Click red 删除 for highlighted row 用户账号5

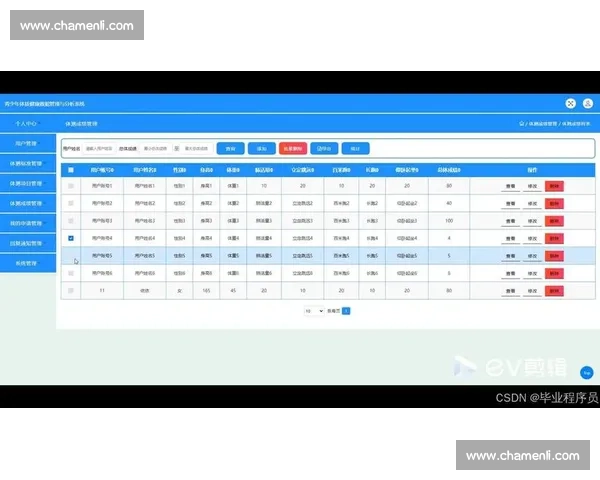[554, 256]
